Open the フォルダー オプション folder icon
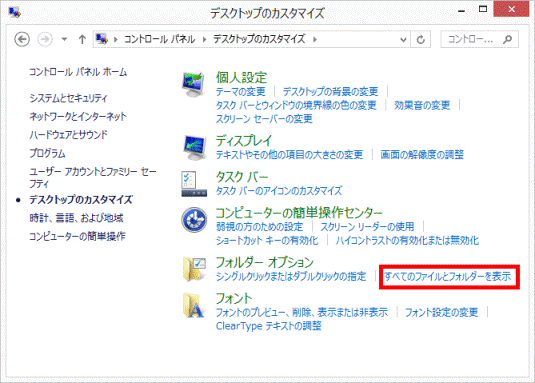535x383 pixels. coord(194,269)
